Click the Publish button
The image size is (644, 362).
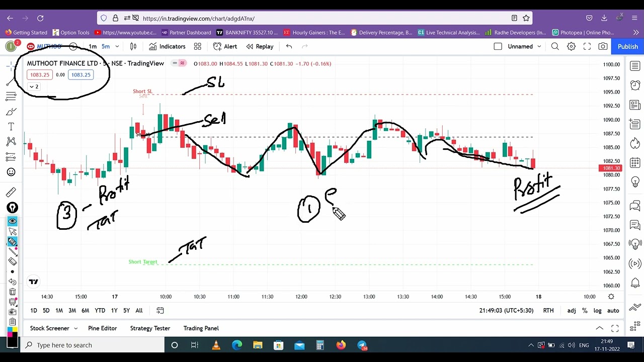628,46
